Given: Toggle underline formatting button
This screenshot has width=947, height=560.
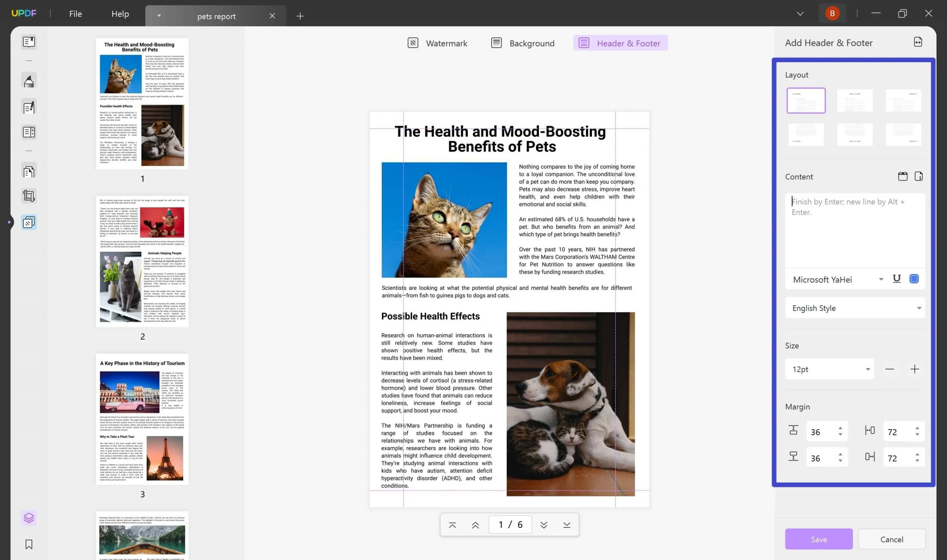Looking at the screenshot, I should click(897, 279).
